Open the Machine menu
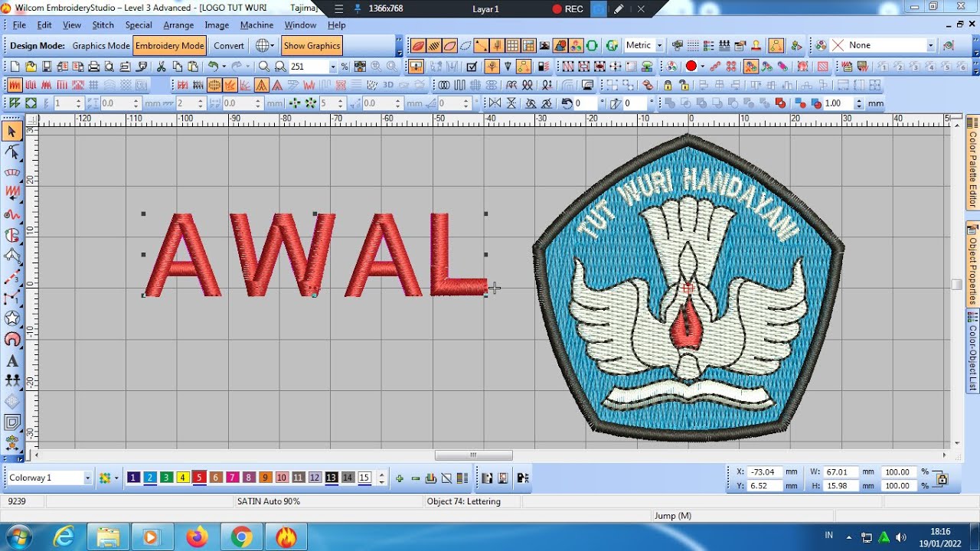This screenshot has height=551, width=980. tap(256, 25)
